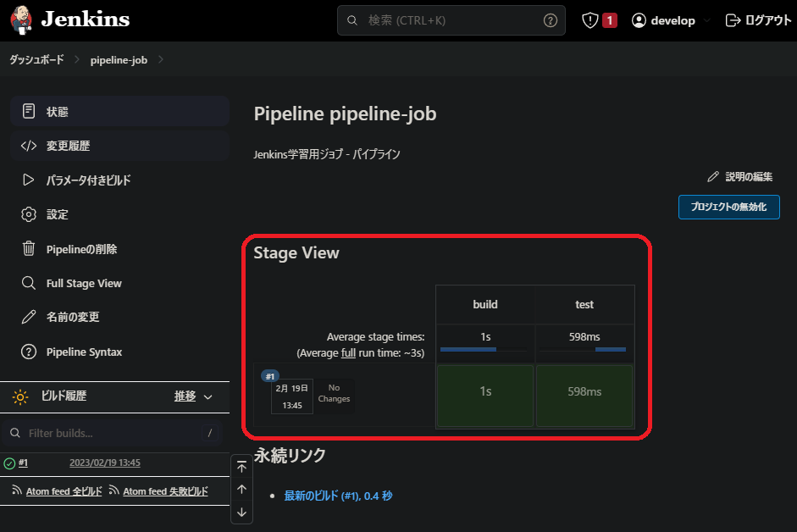797x532 pixels.
Task: Expand the develop user dropdown chevron
Action: pos(707,21)
